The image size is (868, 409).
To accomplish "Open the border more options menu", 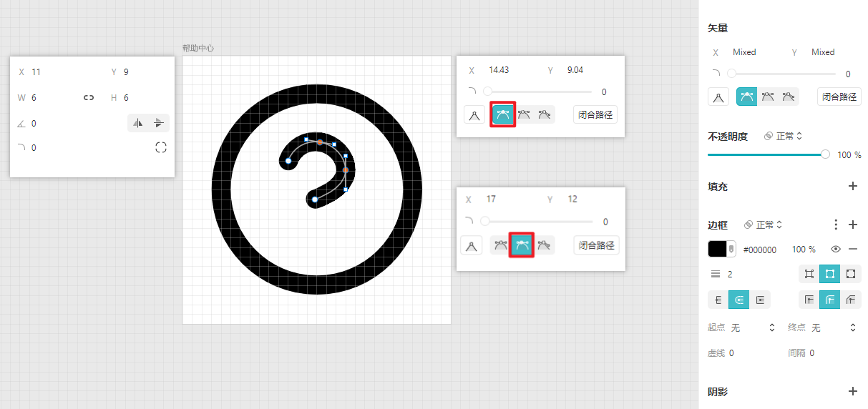I will [x=836, y=225].
